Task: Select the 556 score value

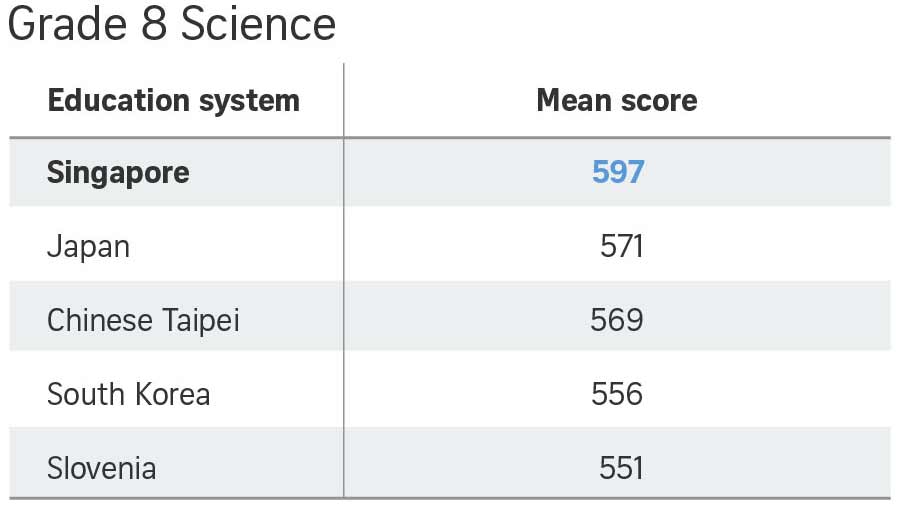Action: point(617,394)
